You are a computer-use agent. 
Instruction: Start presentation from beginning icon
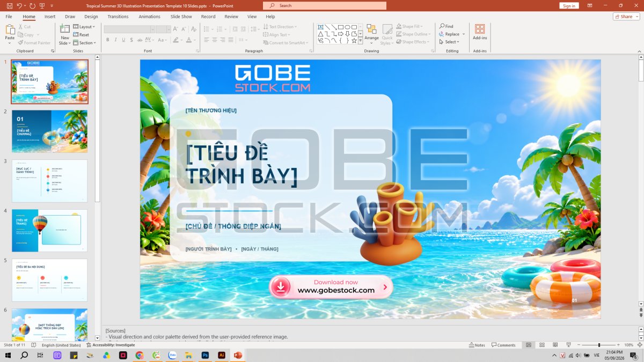(x=42, y=5)
